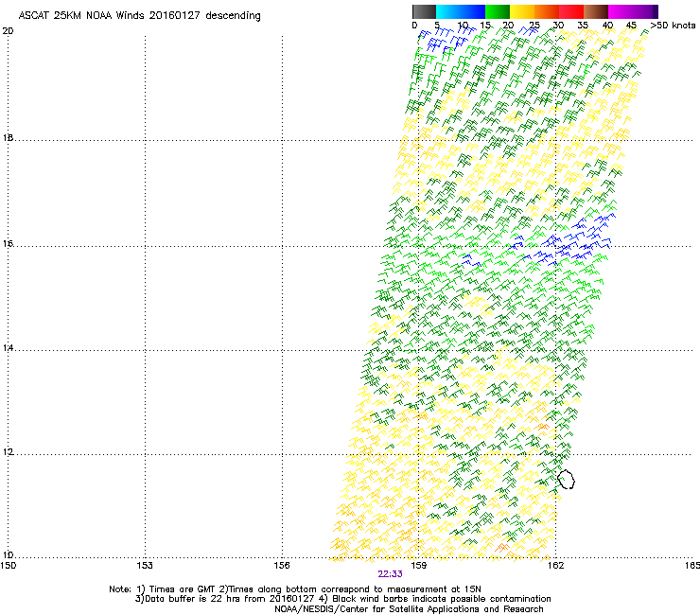Click the 'NOAA/NESDIS/Center for Satellite Applications and Research' credit
Screen dimensions: 700x615
coord(409,609)
